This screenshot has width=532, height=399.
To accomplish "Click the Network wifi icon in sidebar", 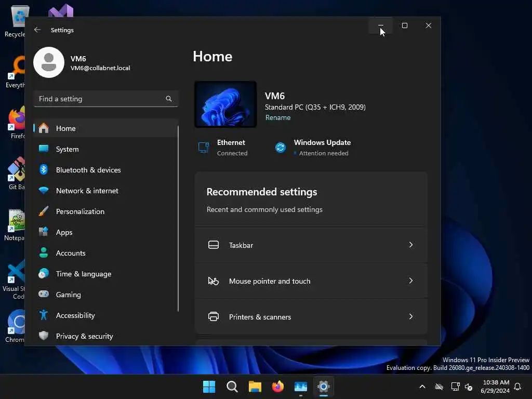I will coord(44,190).
